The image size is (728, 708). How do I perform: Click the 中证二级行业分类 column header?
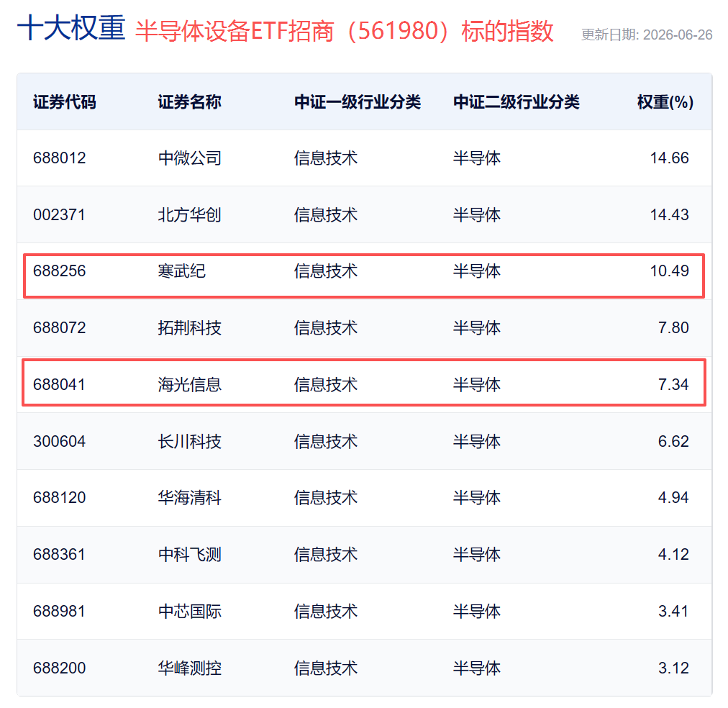(517, 102)
